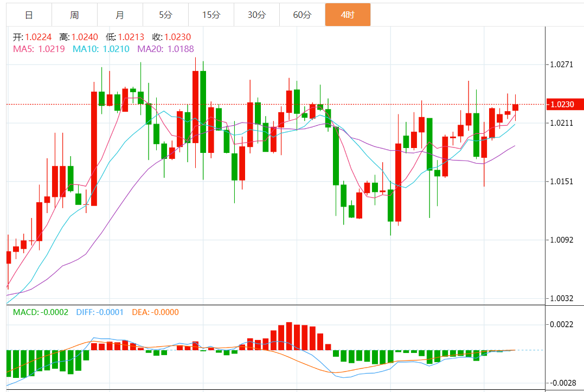Click the close price 1.0230 value
The height and width of the screenshot is (392, 584).
coord(178,37)
